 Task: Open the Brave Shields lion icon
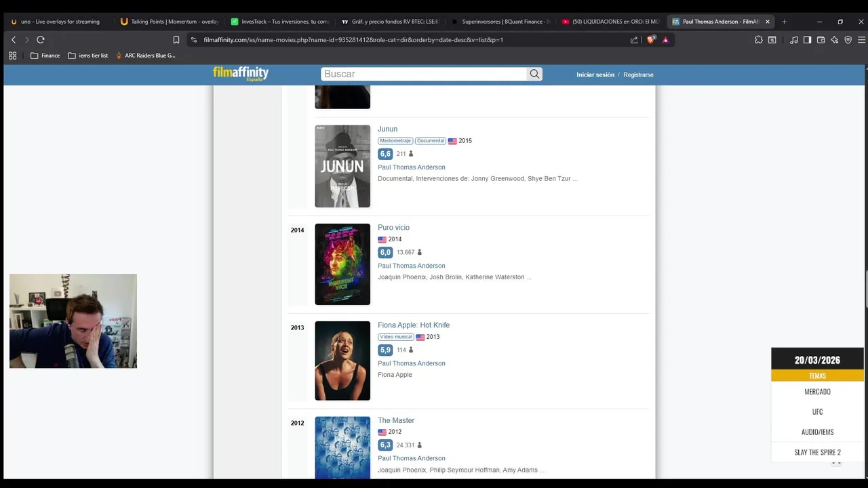(x=651, y=40)
